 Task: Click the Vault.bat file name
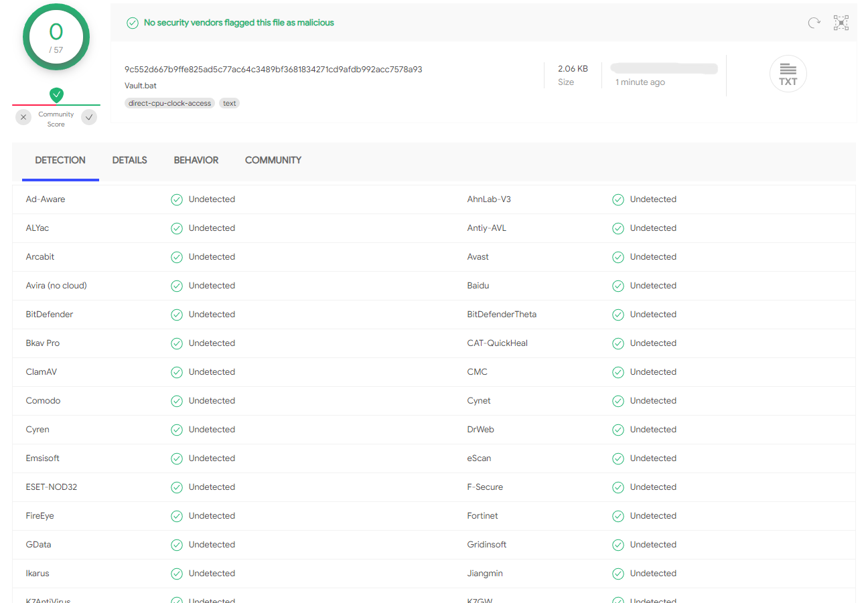click(141, 86)
